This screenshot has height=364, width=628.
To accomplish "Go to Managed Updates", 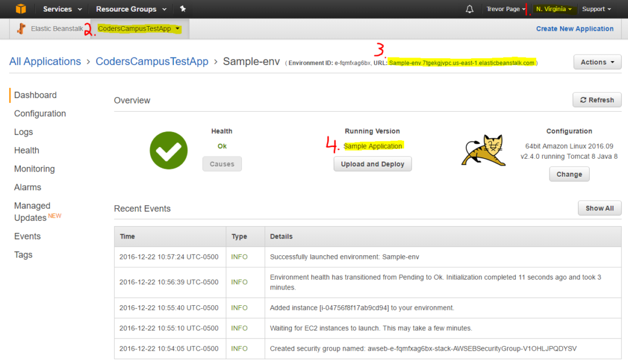I will coord(32,211).
